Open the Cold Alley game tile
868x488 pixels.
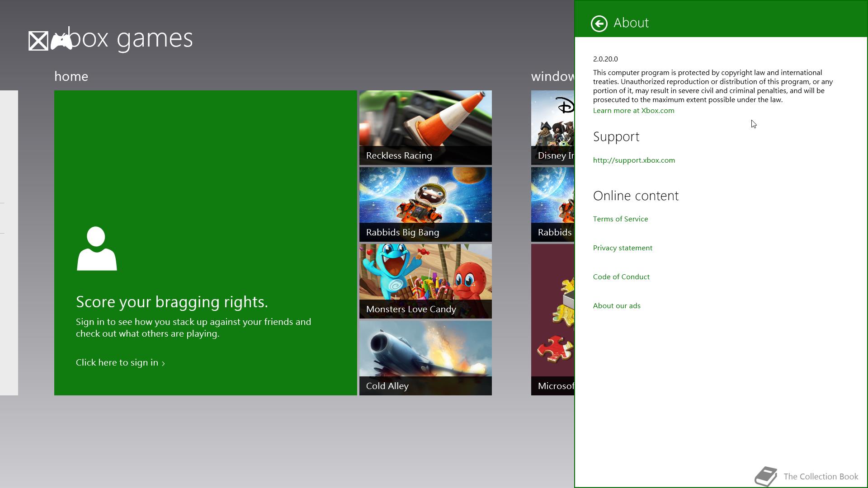click(425, 358)
